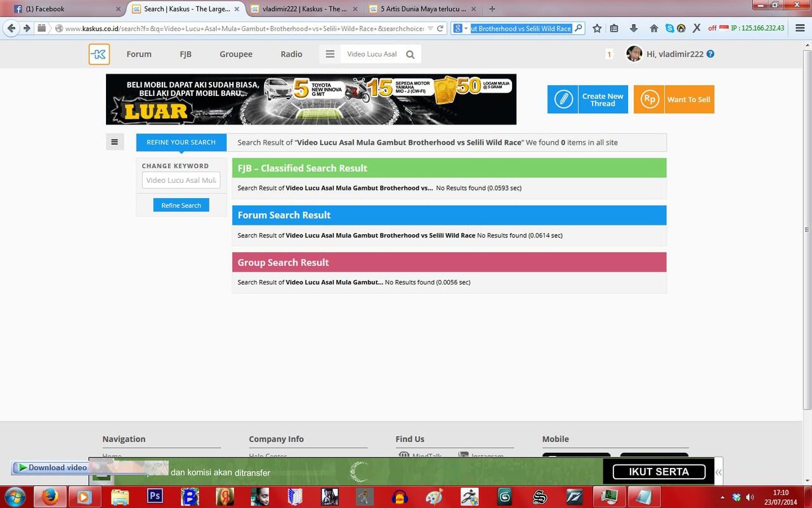Click the Toyota aki advertisement banner
Viewport: 812px width, 508px height.
311,99
